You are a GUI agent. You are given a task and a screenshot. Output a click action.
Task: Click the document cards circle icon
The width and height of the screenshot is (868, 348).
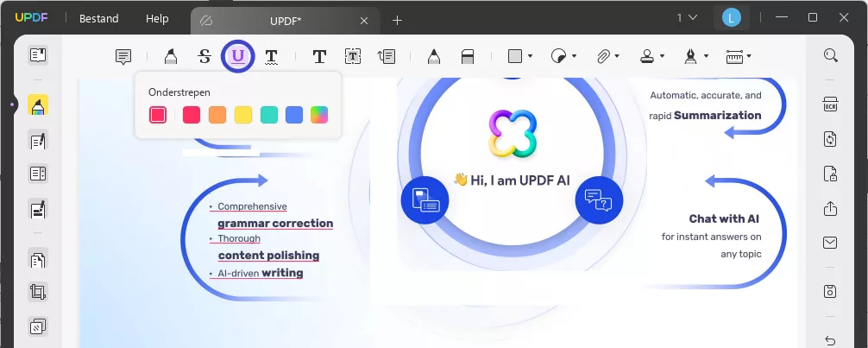[x=425, y=200]
